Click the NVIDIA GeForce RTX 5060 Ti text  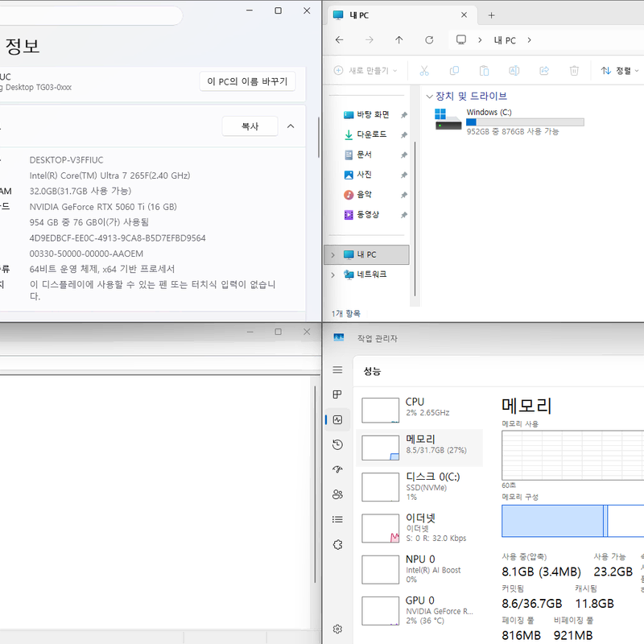103,207
